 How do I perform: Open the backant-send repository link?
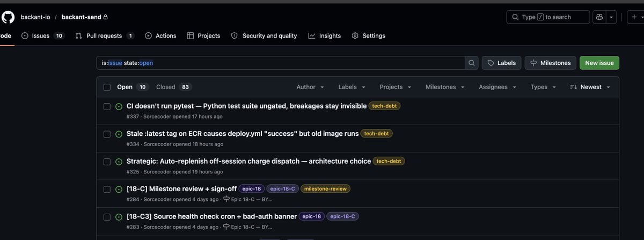click(81, 17)
